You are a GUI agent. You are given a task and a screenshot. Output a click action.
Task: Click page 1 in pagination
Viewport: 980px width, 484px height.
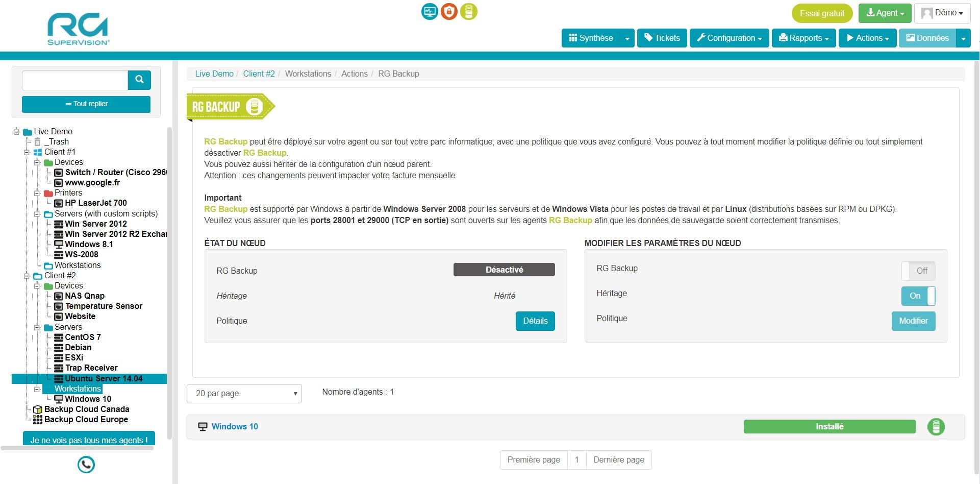[577, 460]
